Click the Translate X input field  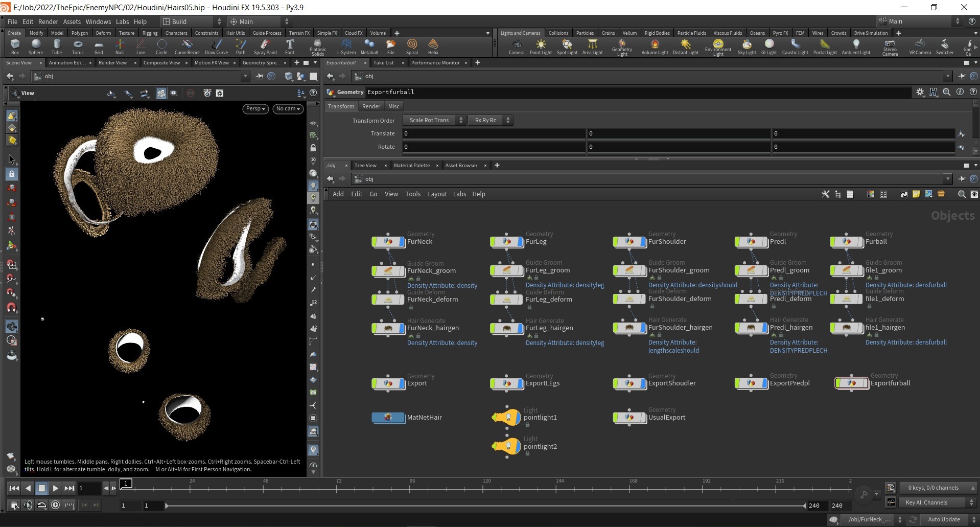[x=494, y=133]
